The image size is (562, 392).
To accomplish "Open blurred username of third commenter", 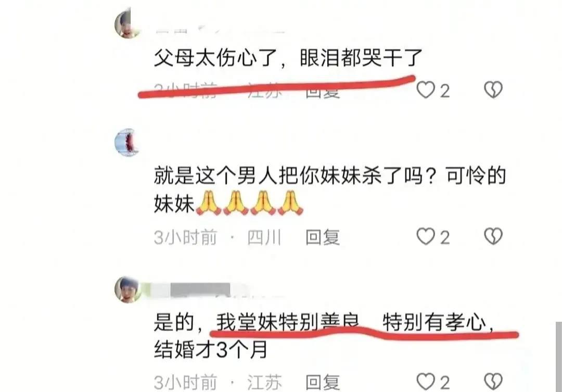I will (201, 290).
